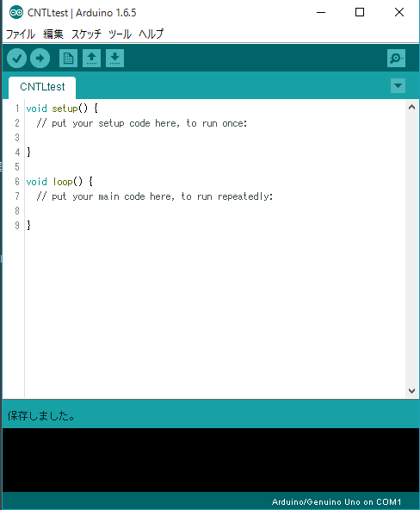Select the CNTLtest sketch tab
The image size is (420, 510).
pyautogui.click(x=42, y=87)
